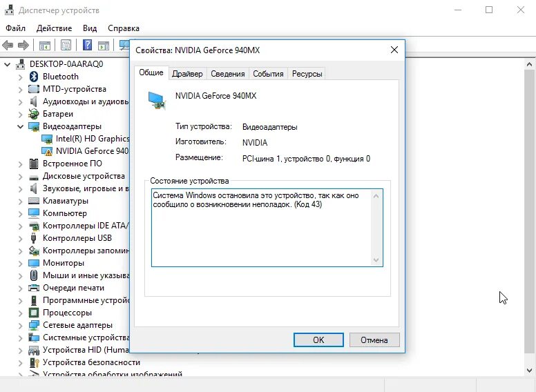Image resolution: width=536 pixels, height=392 pixels.
Task: Click the status box scroll down arrow
Action: coord(376,260)
